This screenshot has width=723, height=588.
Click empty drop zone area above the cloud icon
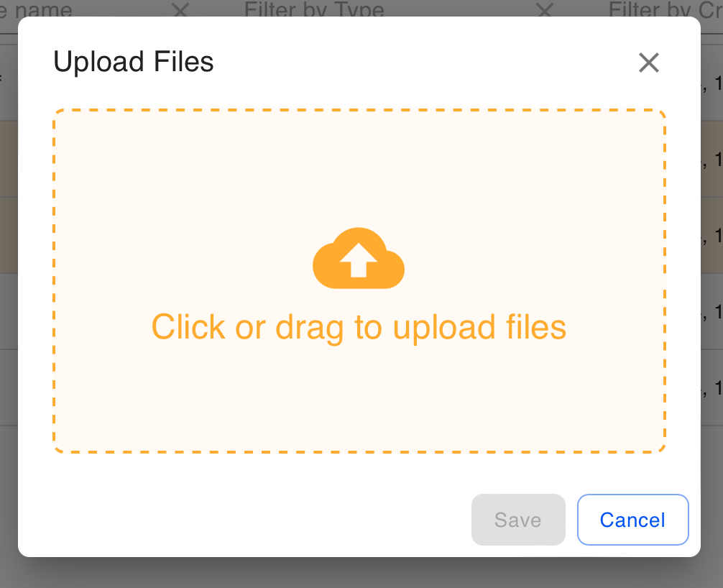click(359, 168)
